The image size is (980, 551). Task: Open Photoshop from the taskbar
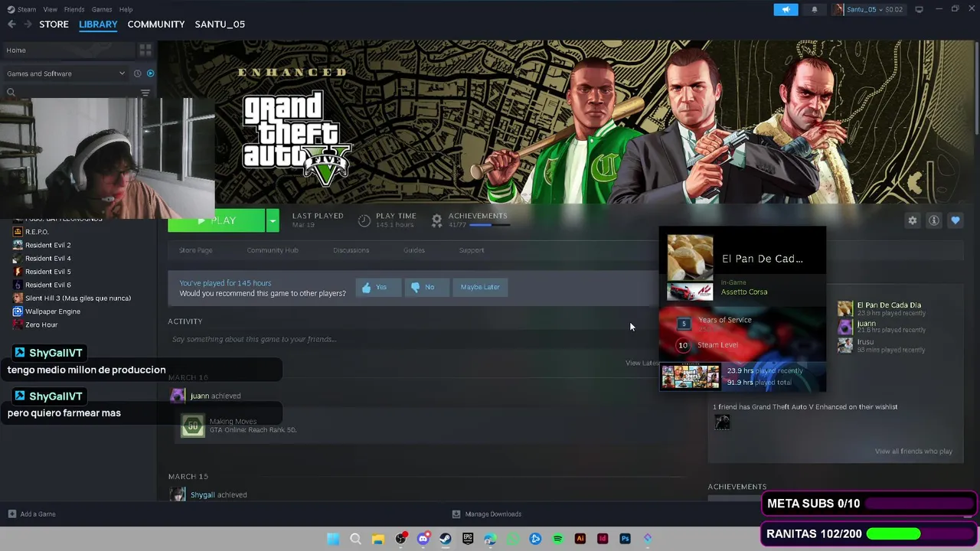click(x=625, y=539)
